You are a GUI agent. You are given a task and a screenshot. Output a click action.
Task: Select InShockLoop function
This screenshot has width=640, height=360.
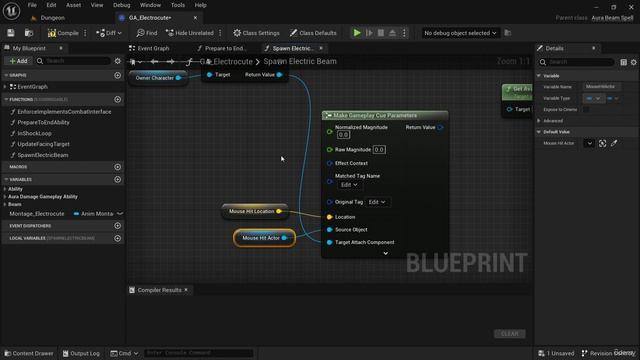[x=34, y=133]
